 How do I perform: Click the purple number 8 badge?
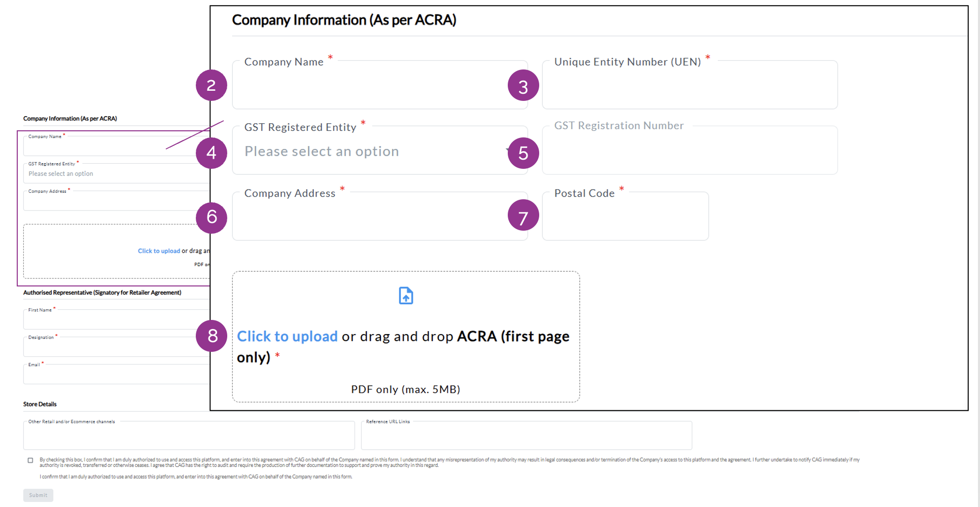212,335
